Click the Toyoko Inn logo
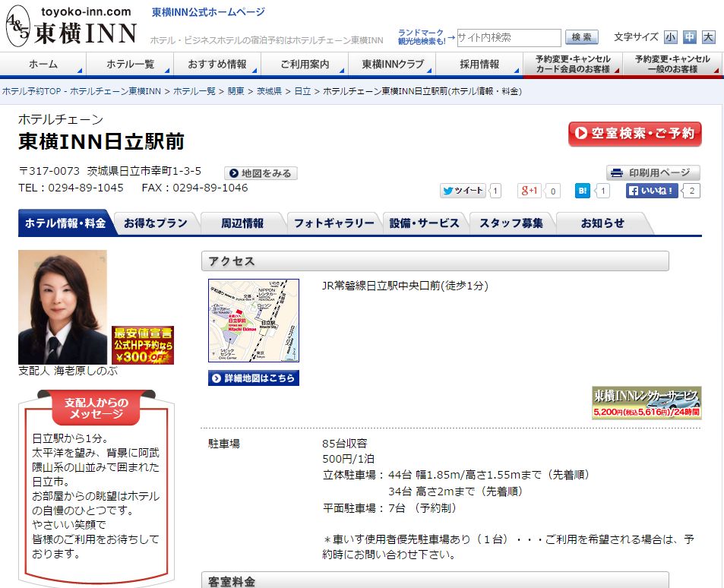The height and width of the screenshot is (588, 724). (71, 26)
